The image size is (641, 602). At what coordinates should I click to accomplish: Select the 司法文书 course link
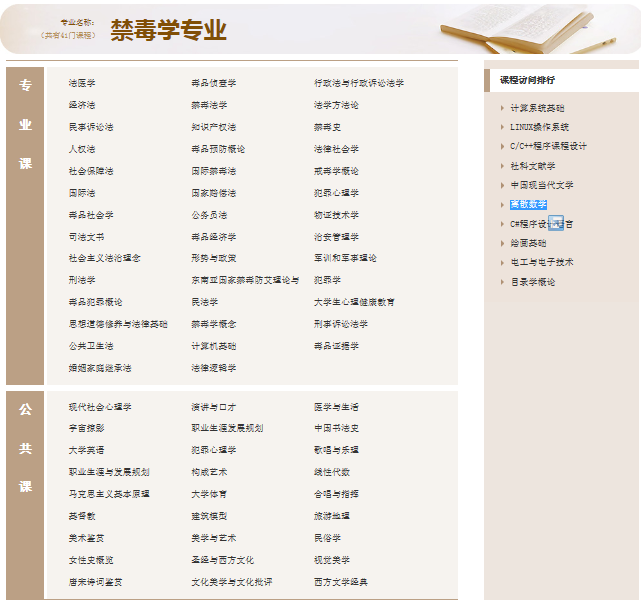click(86, 237)
